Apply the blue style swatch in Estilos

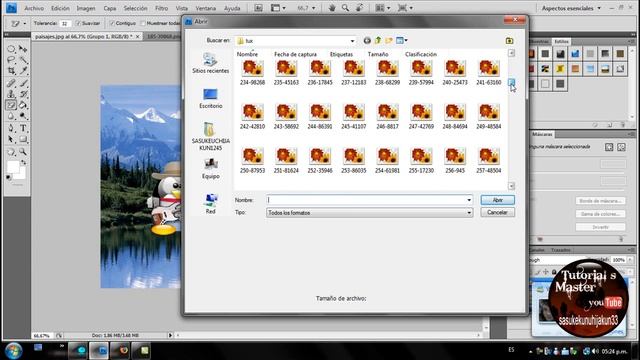coord(575,53)
